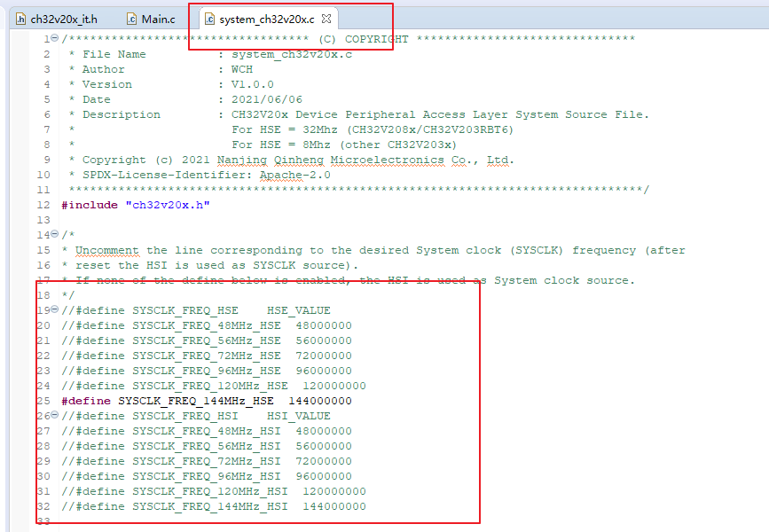Collapse the comment fold at line 14

pyautogui.click(x=55, y=235)
